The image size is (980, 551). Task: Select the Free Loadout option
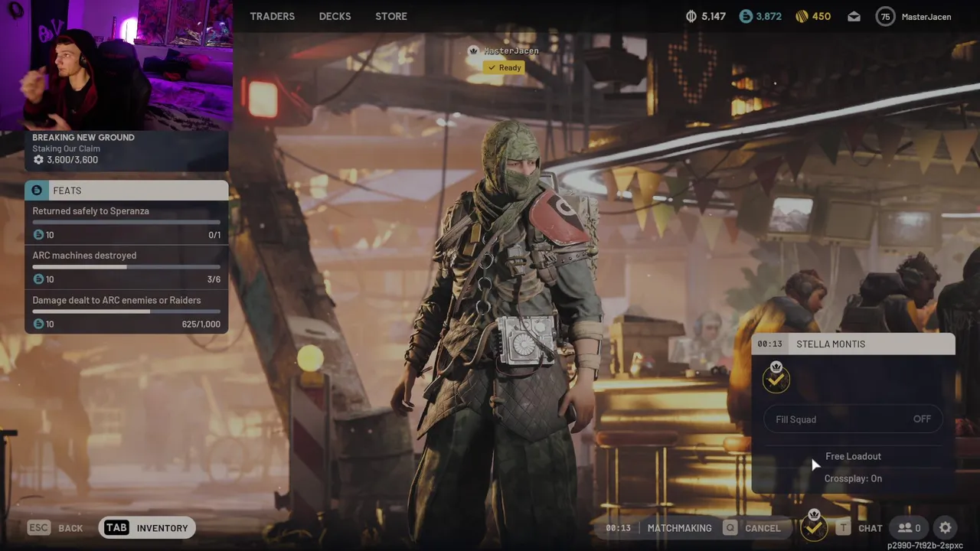pyautogui.click(x=853, y=456)
